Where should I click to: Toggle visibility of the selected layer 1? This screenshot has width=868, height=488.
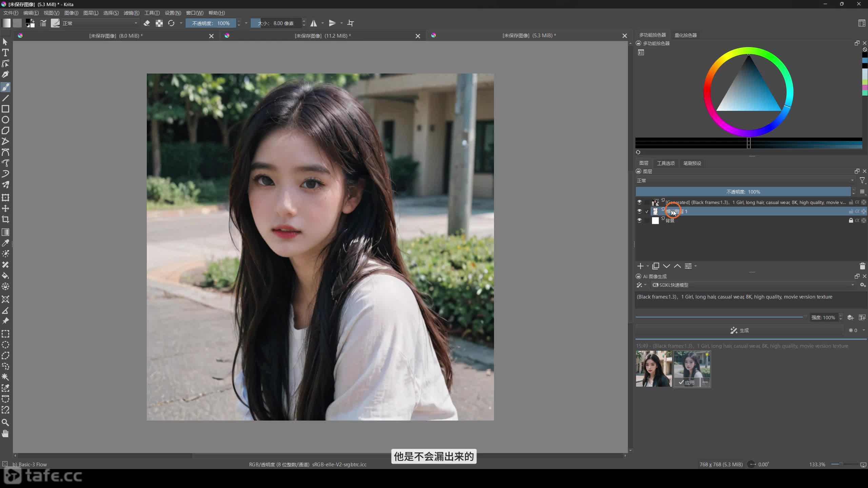point(639,211)
